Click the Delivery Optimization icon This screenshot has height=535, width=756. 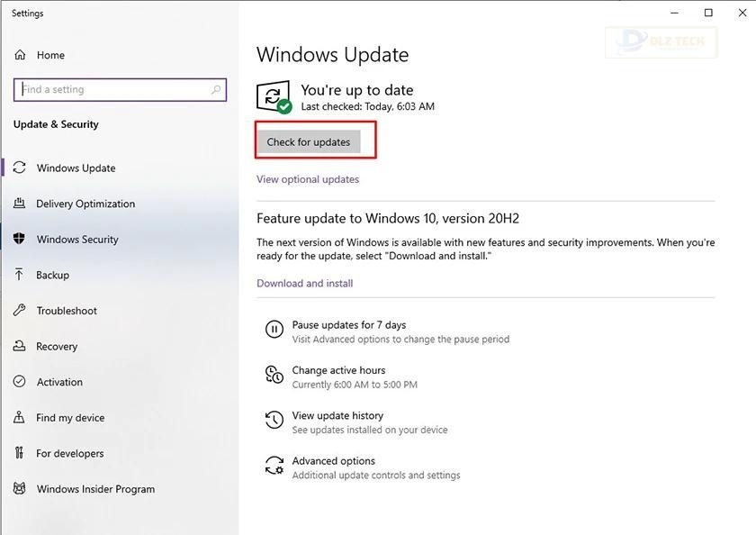coord(19,203)
